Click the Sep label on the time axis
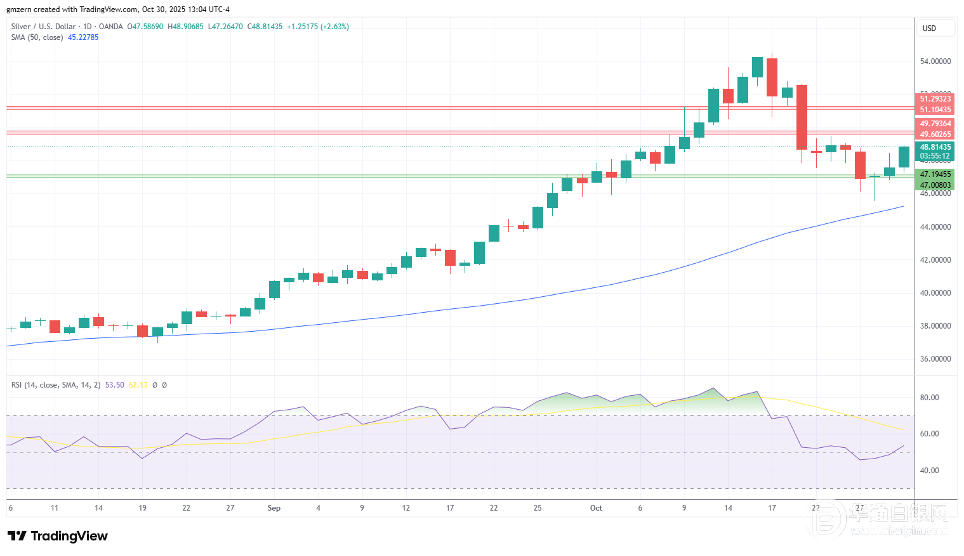Screen dimensions: 964x556 pyautogui.click(x=274, y=508)
